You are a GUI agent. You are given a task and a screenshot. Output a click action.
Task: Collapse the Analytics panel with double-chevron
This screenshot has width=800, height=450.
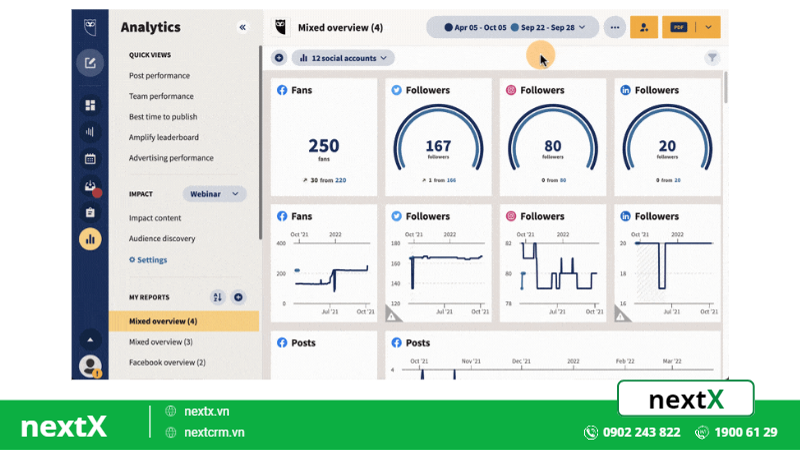(x=242, y=28)
